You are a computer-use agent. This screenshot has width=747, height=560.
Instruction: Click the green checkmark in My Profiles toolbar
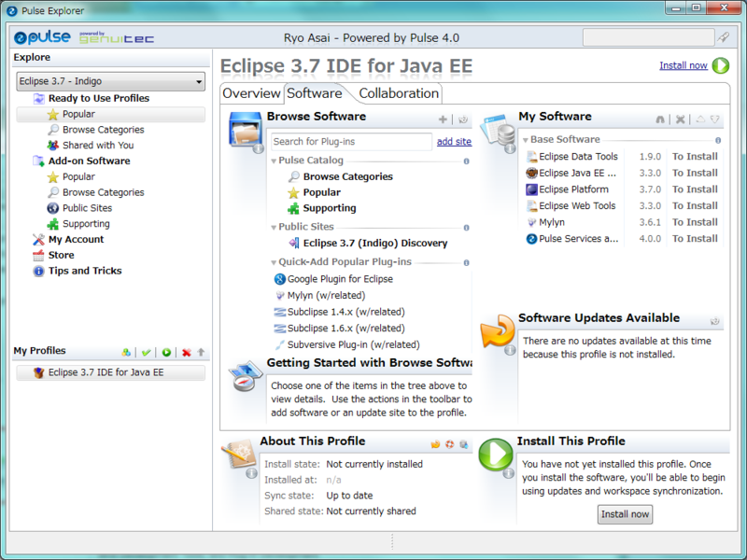pyautogui.click(x=147, y=353)
